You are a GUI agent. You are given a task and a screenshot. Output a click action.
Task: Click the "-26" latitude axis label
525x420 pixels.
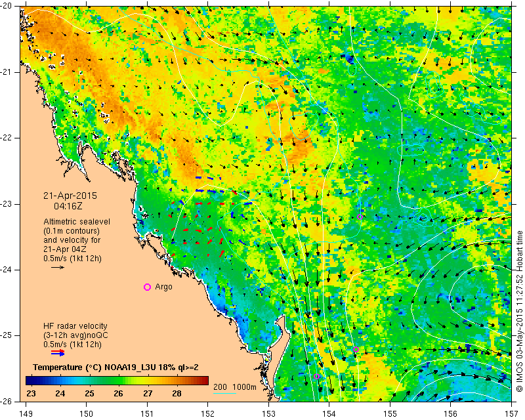7,400
